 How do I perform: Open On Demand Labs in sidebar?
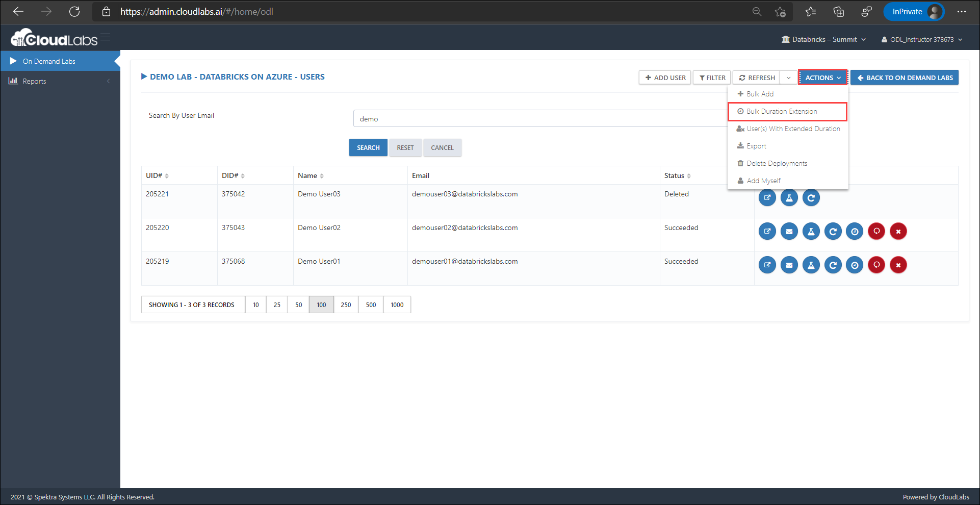tap(60, 61)
